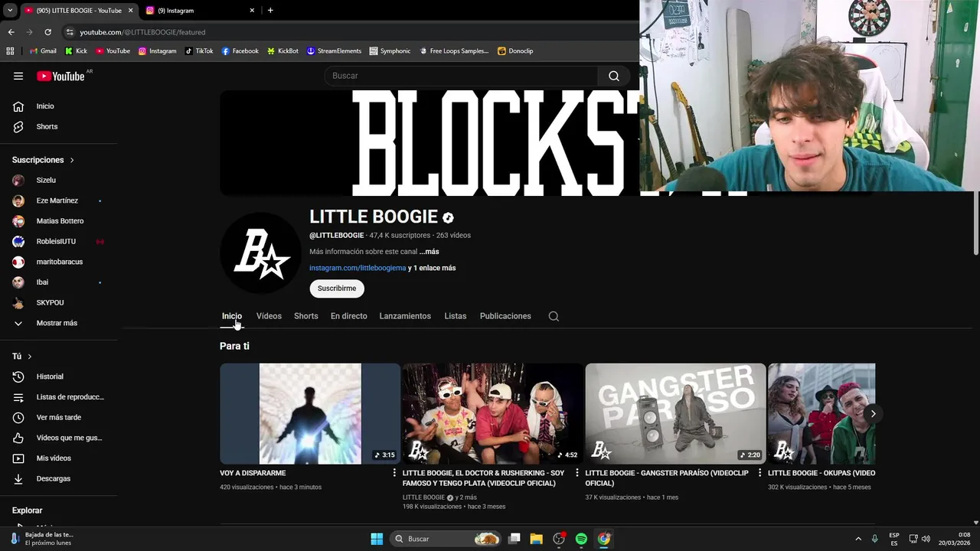980x551 pixels.
Task: Open the Donoclip bookmark
Action: [515, 51]
